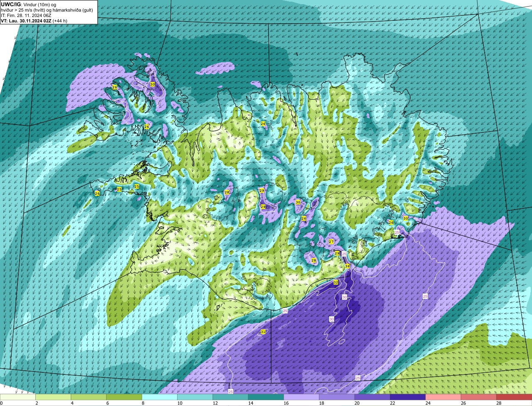
Task: Click the 18–20 m/s light purple legend swatch
Action: (x=337, y=397)
